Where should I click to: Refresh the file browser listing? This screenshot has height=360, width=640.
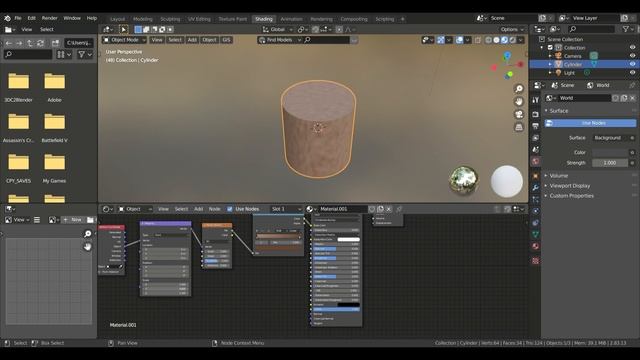click(x=40, y=43)
